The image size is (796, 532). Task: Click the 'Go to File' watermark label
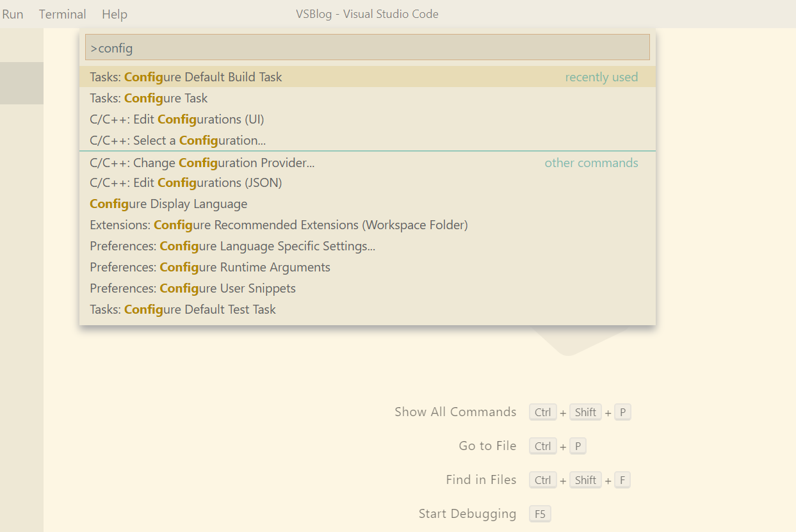click(x=487, y=446)
